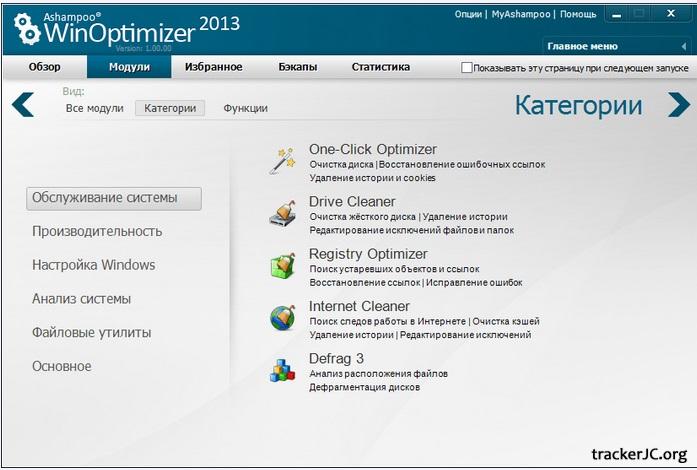Click the Defrag 3 colored blocks icon
This screenshot has height=470, width=697.
[x=282, y=370]
